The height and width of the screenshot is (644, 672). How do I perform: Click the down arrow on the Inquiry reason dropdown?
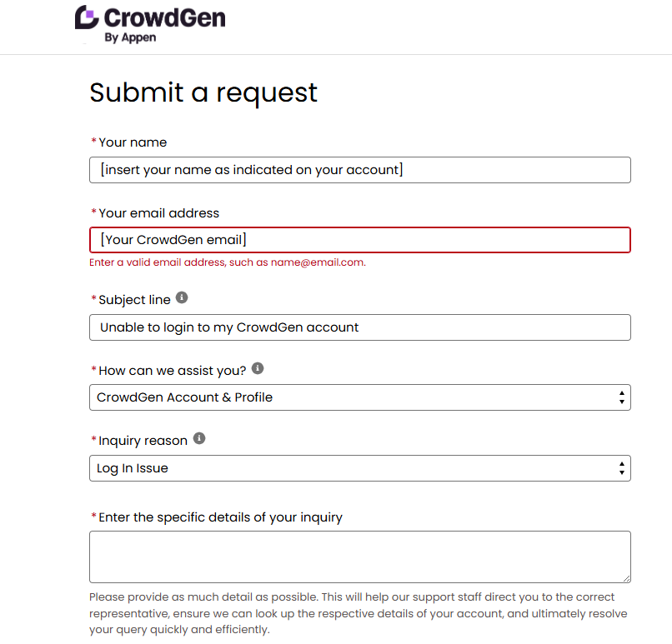(x=621, y=472)
